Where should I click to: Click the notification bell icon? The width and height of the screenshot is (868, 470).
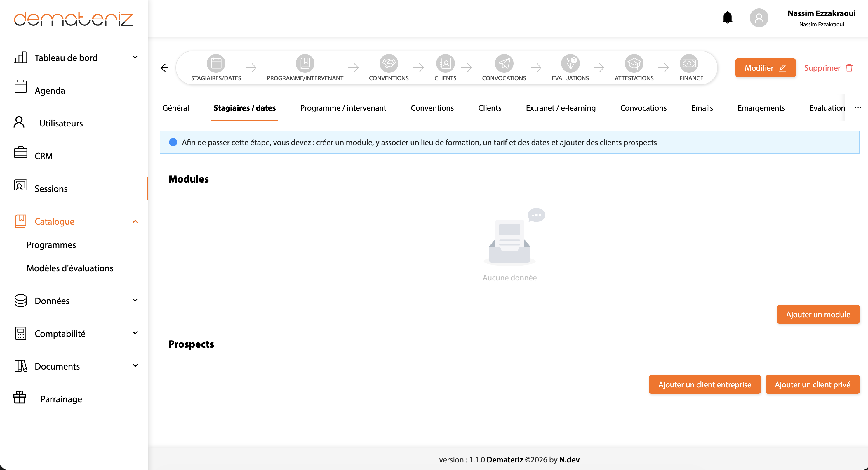point(728,17)
